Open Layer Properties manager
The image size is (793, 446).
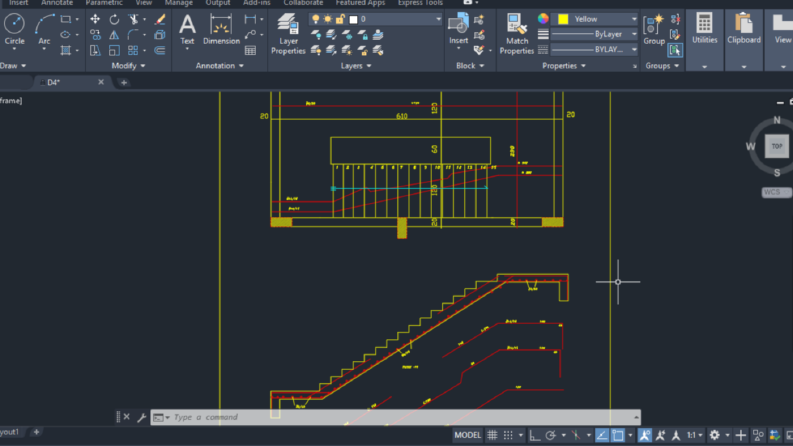pos(288,33)
